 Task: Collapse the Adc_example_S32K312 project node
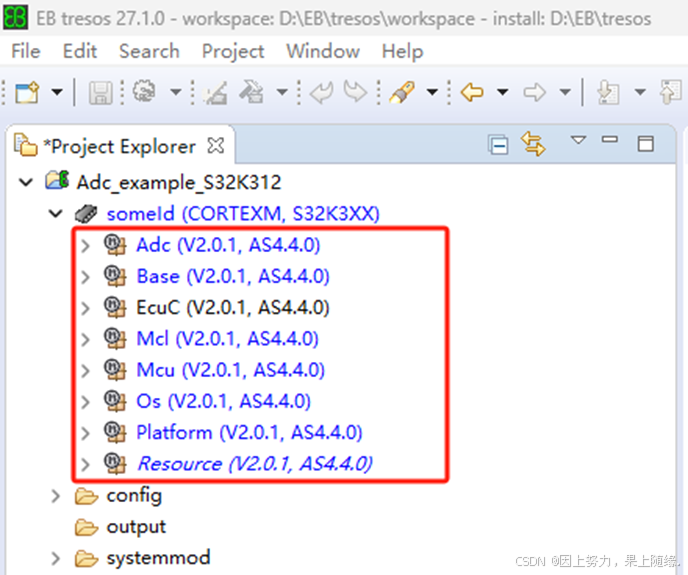26,182
